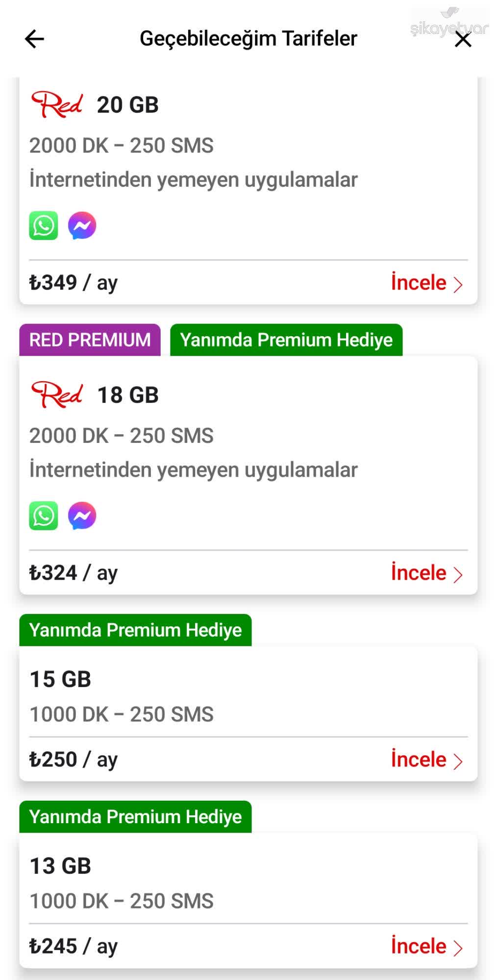Tap Messenger icon in the 20 GB plan

pyautogui.click(x=82, y=225)
